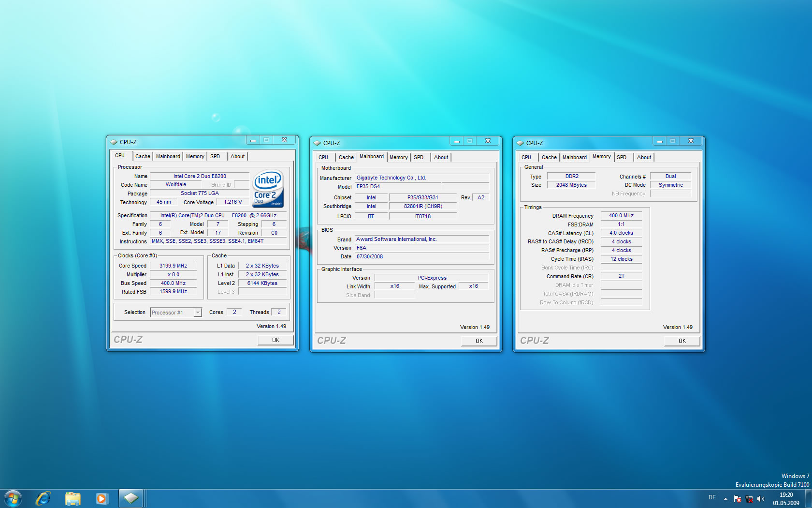Image resolution: width=812 pixels, height=508 pixels.
Task: Click the graphic interface version 'PCI-Express'
Action: [432, 278]
